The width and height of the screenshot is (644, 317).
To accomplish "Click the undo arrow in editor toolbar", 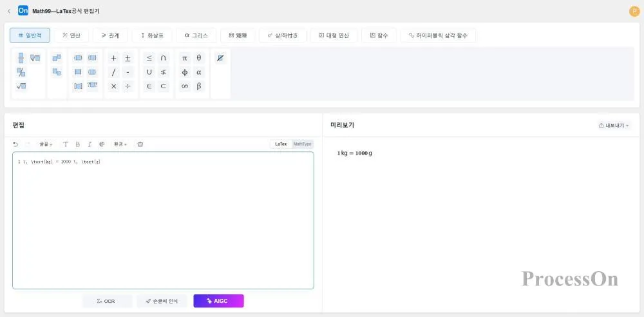I will 15,144.
